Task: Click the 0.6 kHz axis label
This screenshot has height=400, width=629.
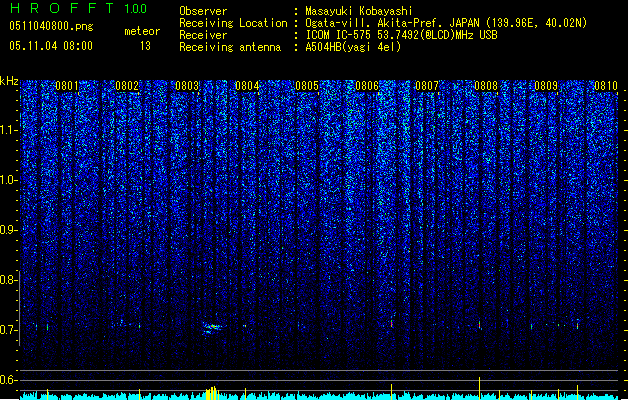Action: [9, 380]
